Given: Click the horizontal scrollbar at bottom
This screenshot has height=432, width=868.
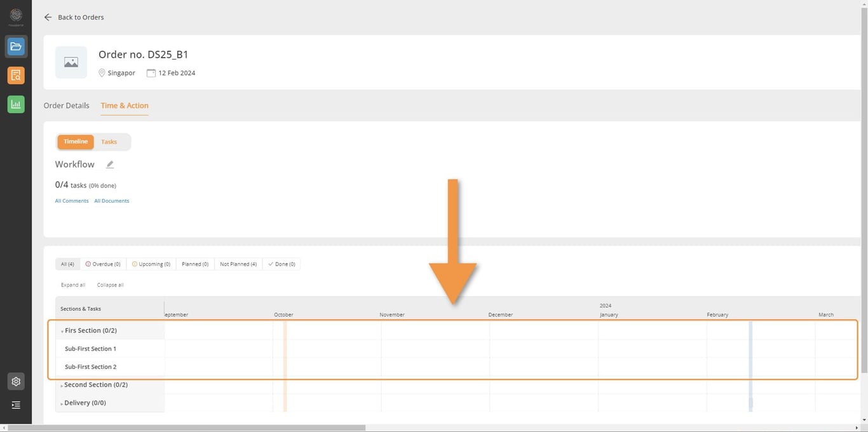Looking at the screenshot, I should click(187, 428).
